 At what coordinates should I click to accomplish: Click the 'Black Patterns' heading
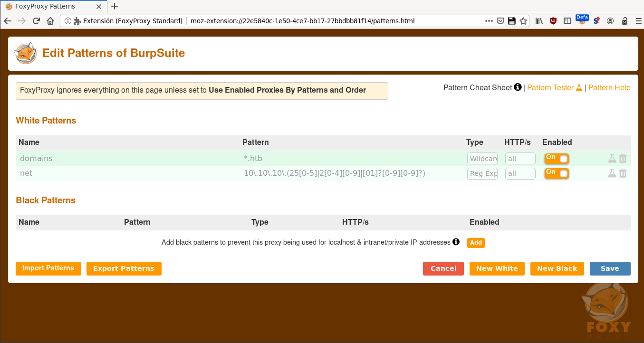[46, 200]
